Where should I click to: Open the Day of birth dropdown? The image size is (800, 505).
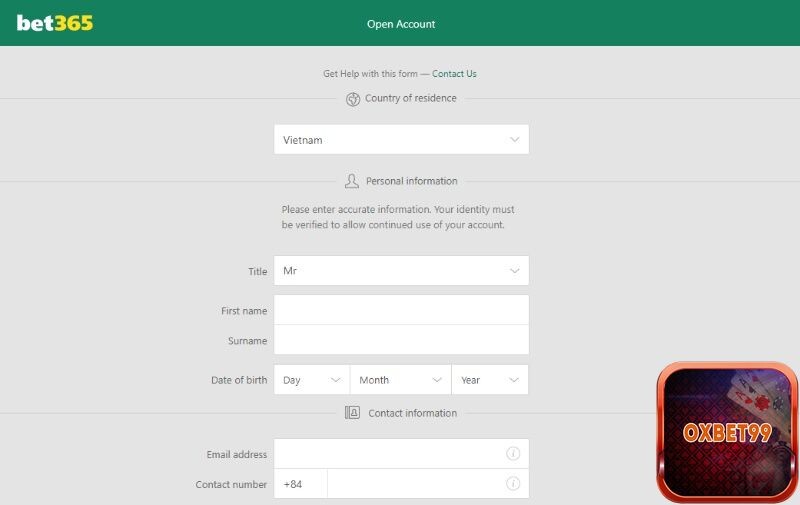311,380
